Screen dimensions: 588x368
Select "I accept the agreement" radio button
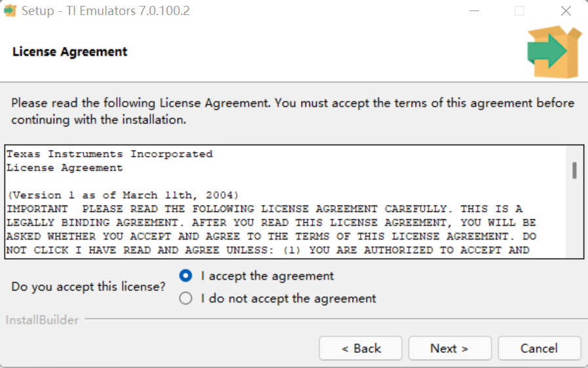[x=186, y=276]
